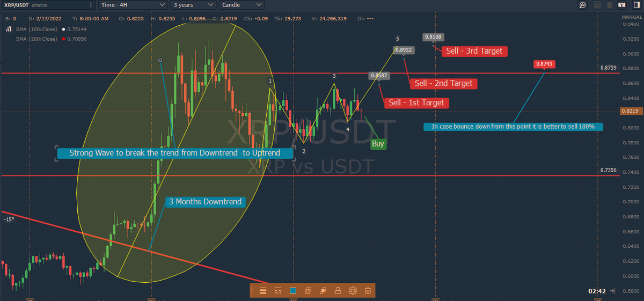Delete the drawing with the trash icon
This screenshot has height=301, width=644.
click(368, 291)
